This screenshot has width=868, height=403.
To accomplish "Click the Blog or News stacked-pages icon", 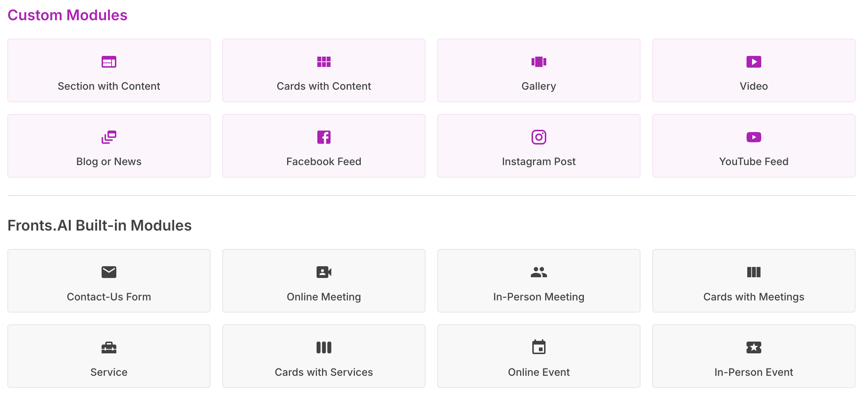I will pos(109,137).
